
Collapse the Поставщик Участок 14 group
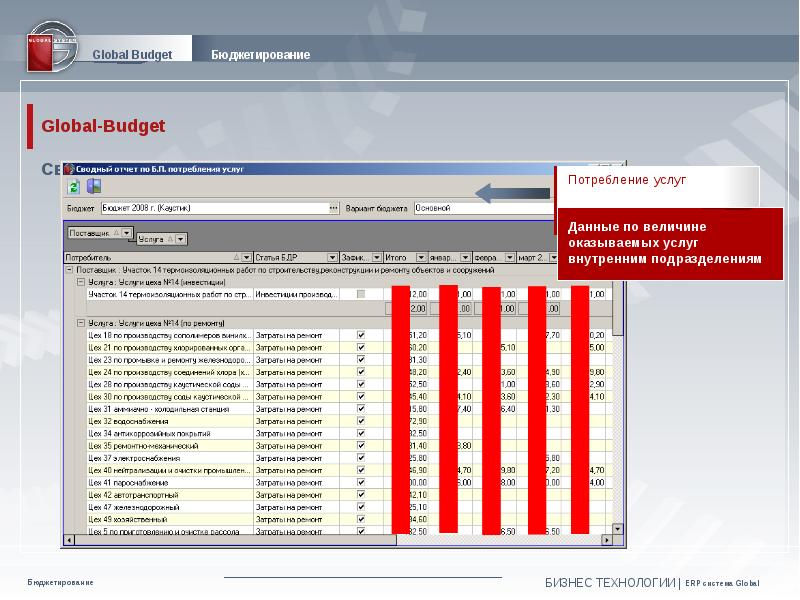coord(68,270)
